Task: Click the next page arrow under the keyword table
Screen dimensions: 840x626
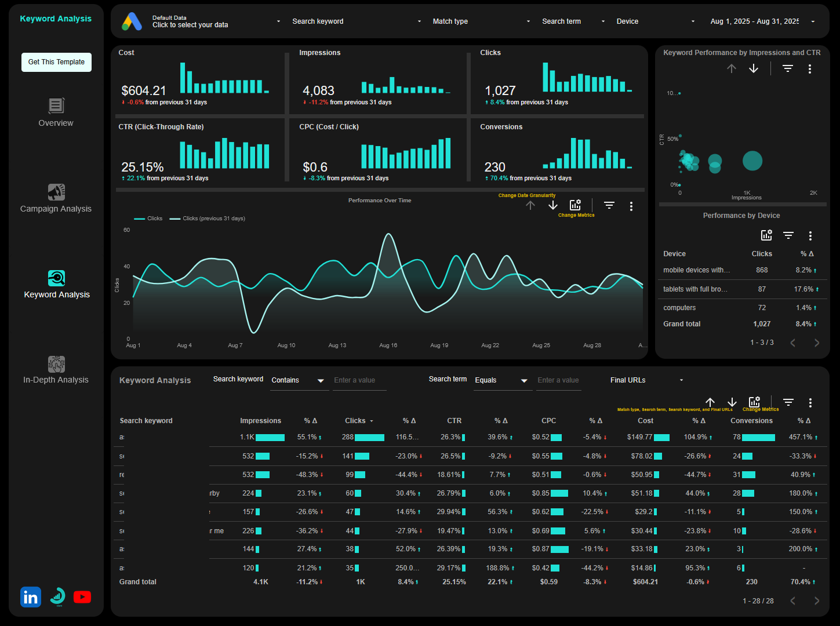Action: (817, 601)
